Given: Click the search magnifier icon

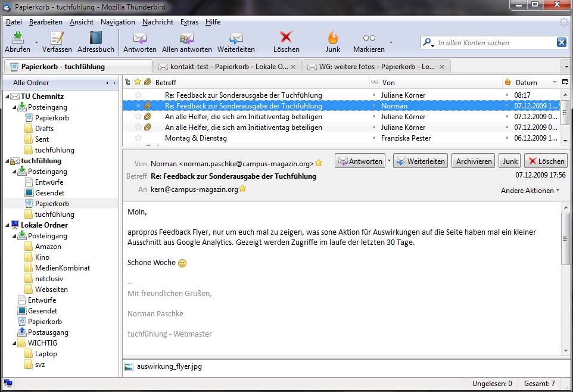Looking at the screenshot, I should [x=427, y=42].
